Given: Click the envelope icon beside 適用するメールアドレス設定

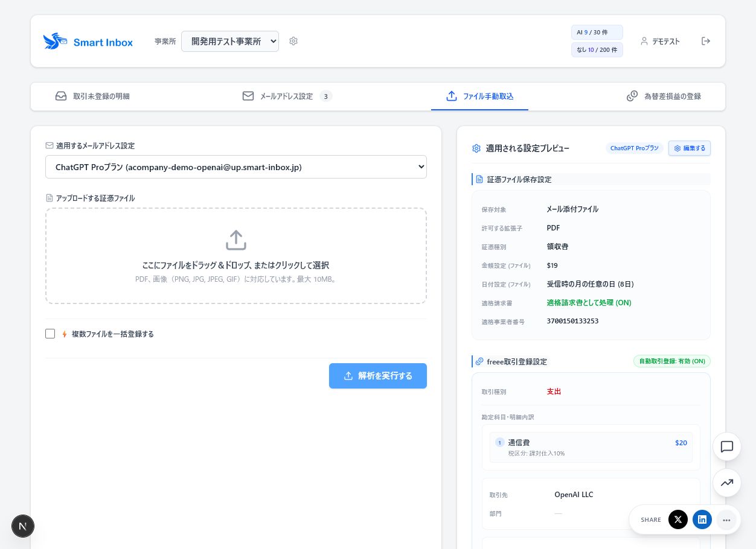Looking at the screenshot, I should (50, 145).
